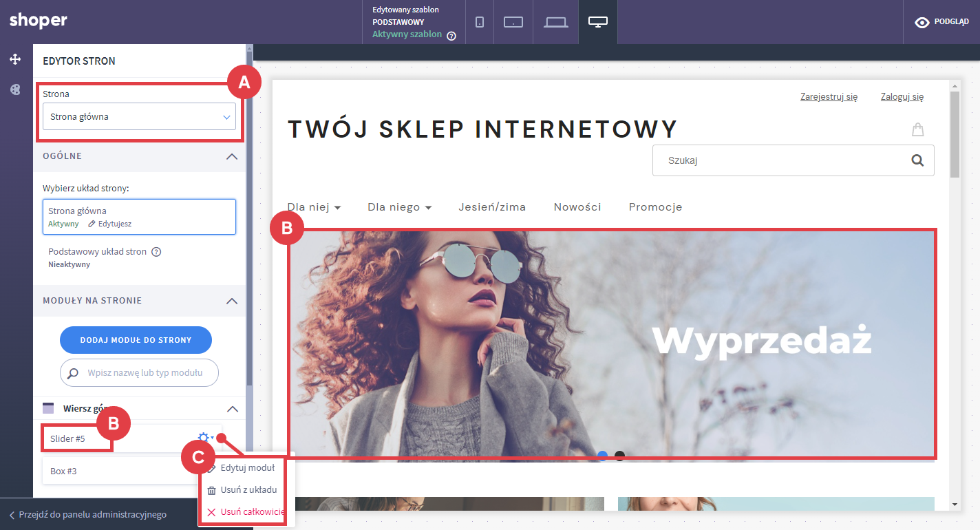This screenshot has height=530, width=980.
Task: Collapse the OGÓLNE section
Action: coord(232,156)
